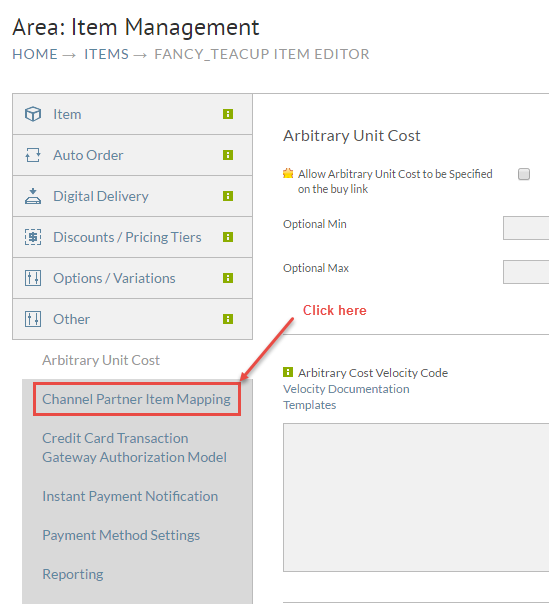This screenshot has width=549, height=604.
Task: Click the Other section sliders icon
Action: coord(33,319)
